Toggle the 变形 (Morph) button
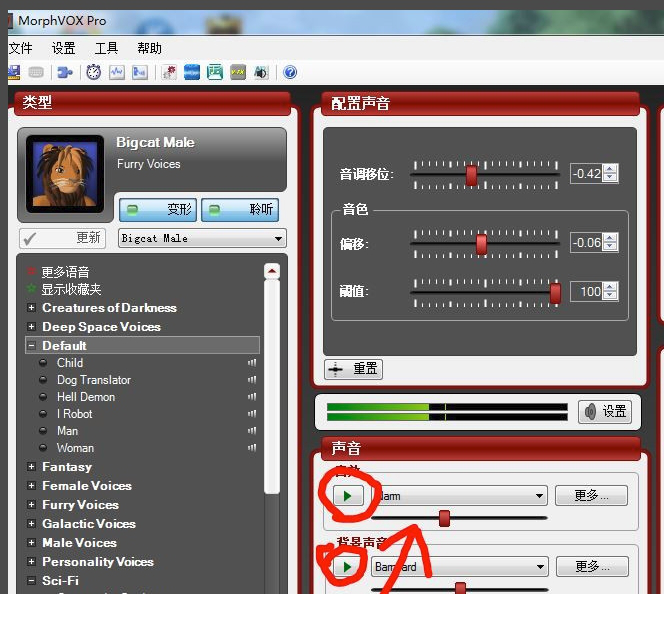 pos(158,210)
